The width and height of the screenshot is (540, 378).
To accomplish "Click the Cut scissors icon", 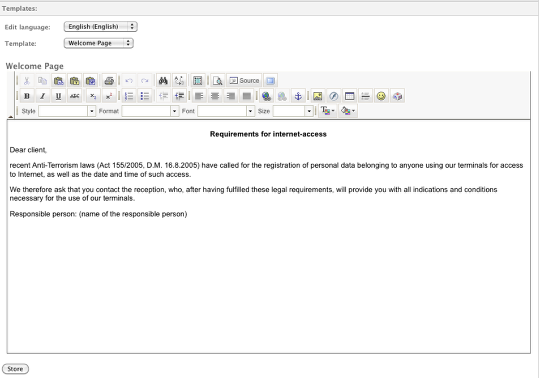I will click(x=27, y=81).
